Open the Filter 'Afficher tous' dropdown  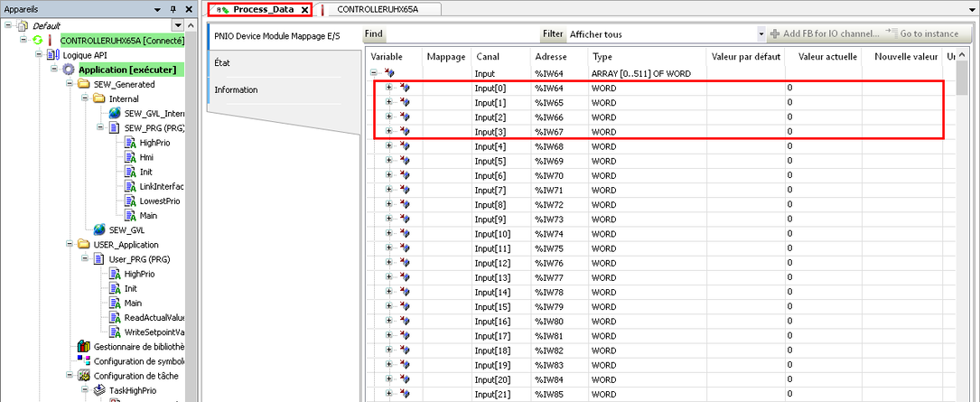[x=761, y=34]
